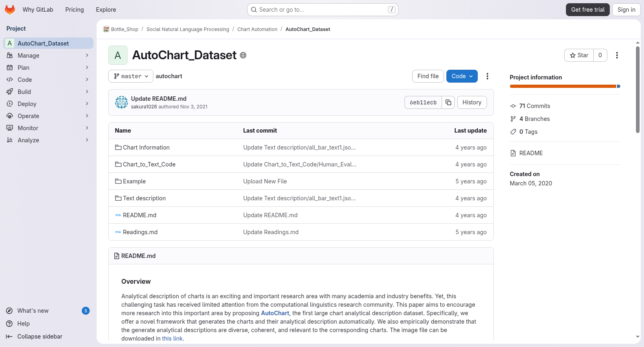Click the Get free trial button

[588, 10]
